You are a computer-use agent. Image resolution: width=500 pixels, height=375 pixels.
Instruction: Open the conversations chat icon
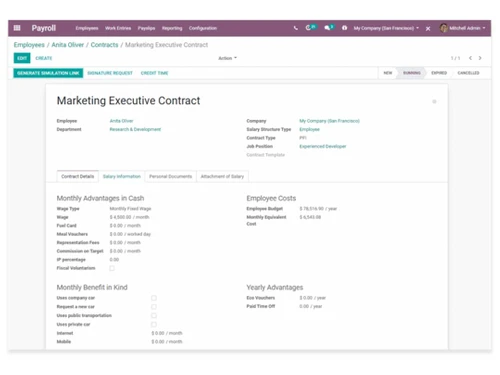(327, 28)
